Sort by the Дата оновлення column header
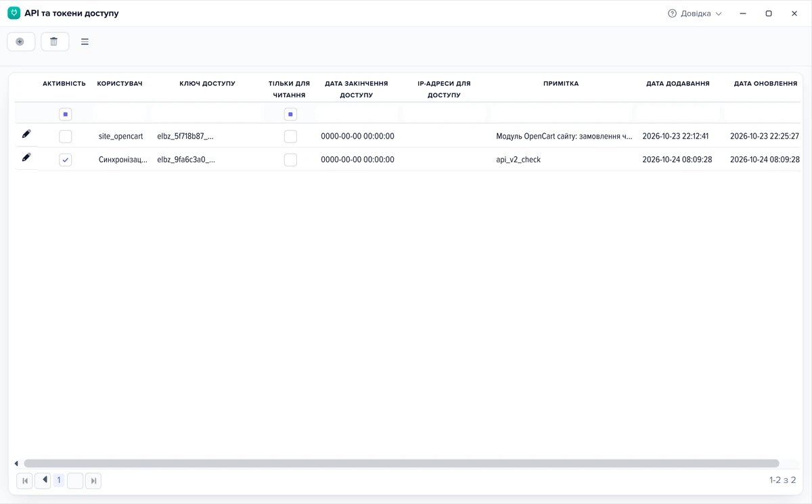The image size is (812, 504). pos(765,84)
